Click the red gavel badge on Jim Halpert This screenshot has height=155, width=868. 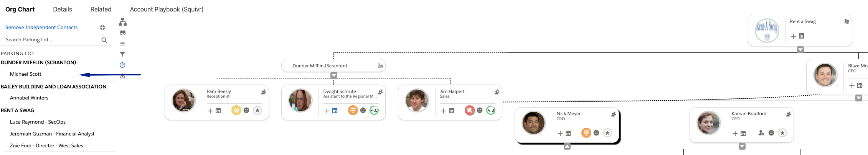(469, 110)
